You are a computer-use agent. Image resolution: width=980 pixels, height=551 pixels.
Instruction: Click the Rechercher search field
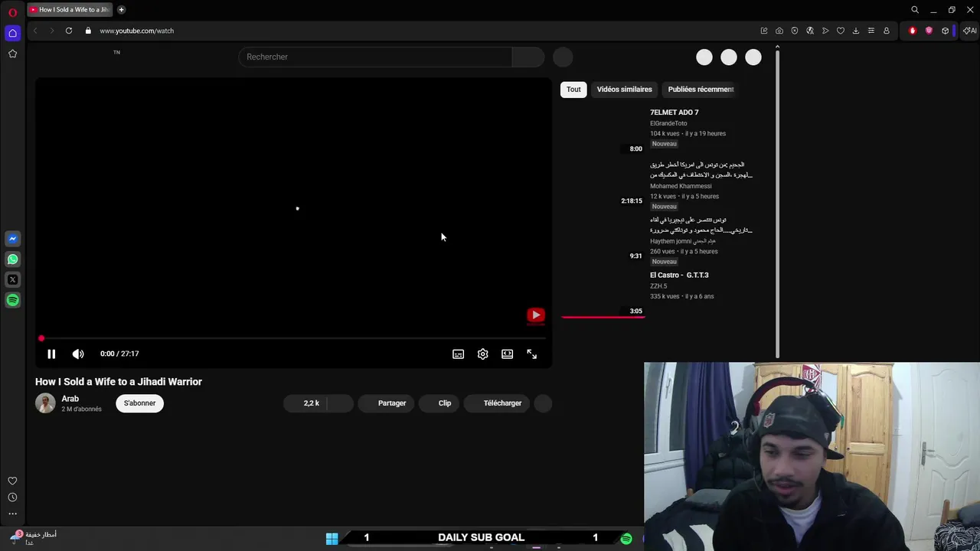[x=375, y=57]
